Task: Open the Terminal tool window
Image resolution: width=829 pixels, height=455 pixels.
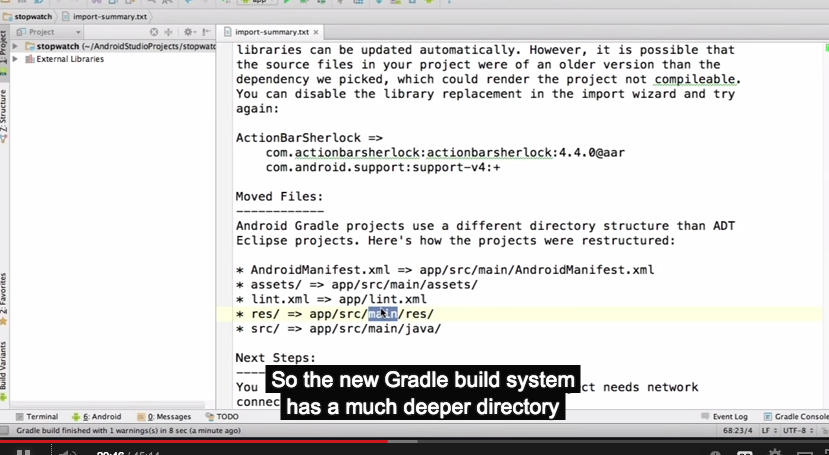Action: [36, 416]
